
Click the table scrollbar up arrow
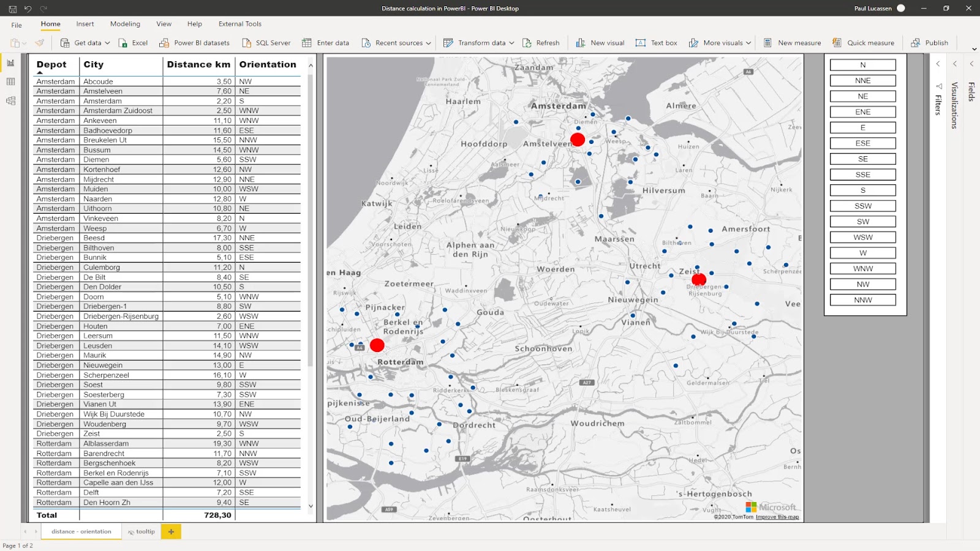click(x=311, y=65)
